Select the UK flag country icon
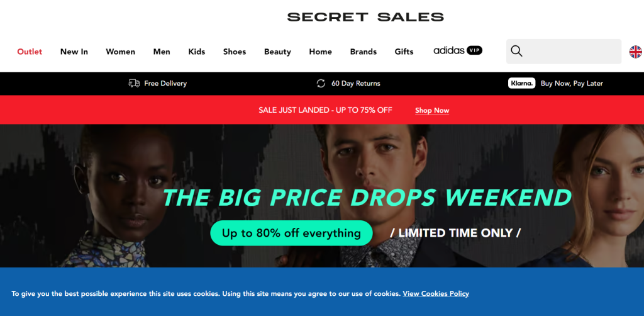This screenshot has width=644, height=316. [x=636, y=52]
